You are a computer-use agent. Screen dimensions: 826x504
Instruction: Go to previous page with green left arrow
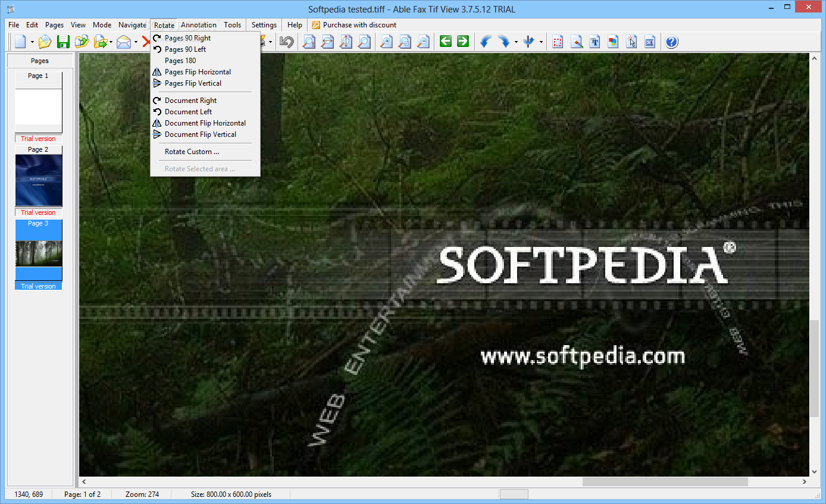445,42
